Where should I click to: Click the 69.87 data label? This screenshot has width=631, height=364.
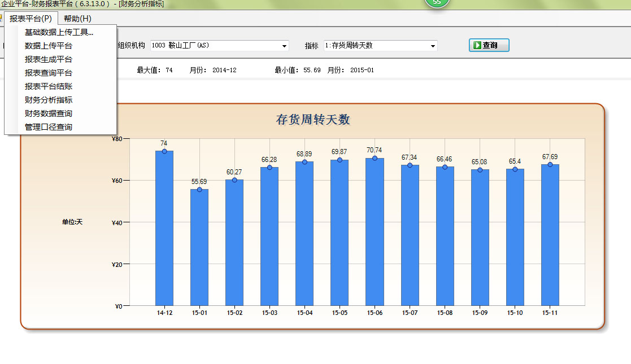pos(340,152)
